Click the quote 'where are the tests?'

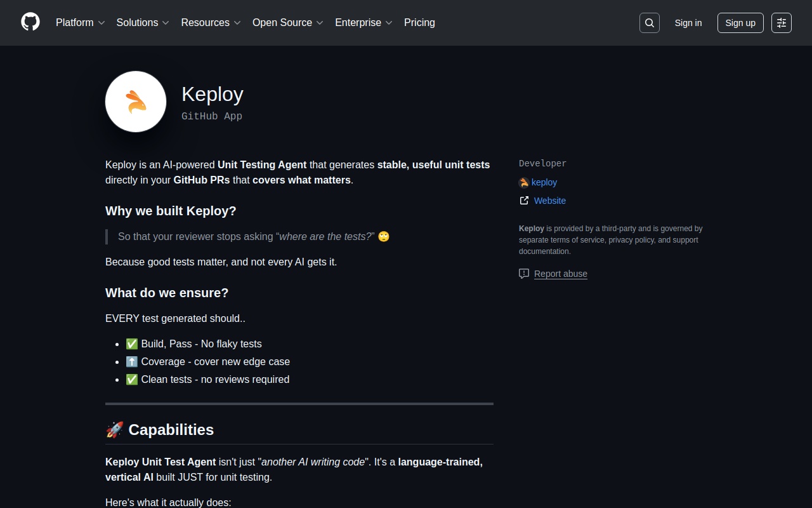[x=325, y=236]
